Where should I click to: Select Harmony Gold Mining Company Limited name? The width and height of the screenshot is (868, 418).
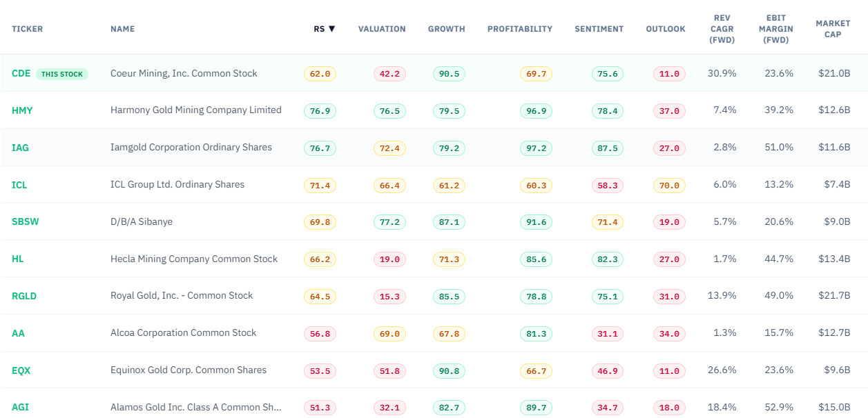(196, 110)
